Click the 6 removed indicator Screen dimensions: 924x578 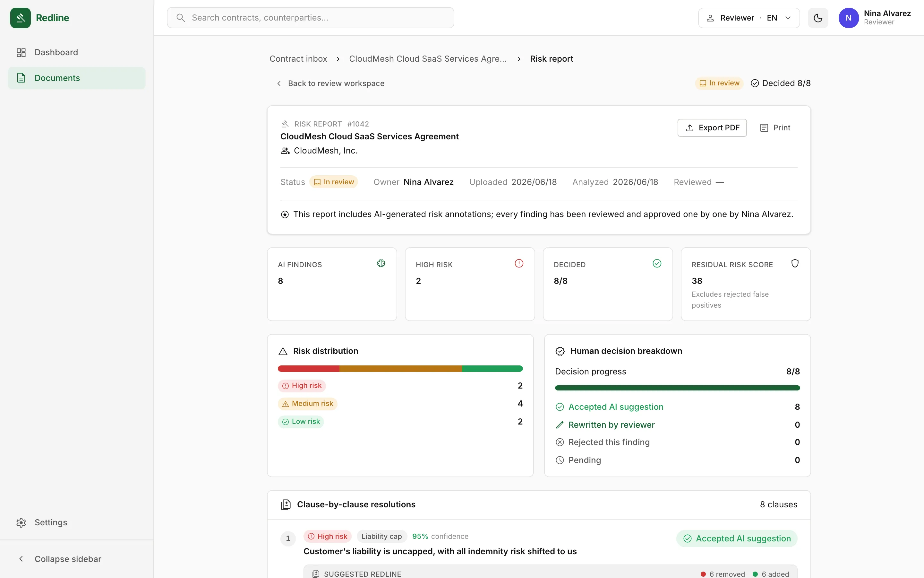(723, 574)
